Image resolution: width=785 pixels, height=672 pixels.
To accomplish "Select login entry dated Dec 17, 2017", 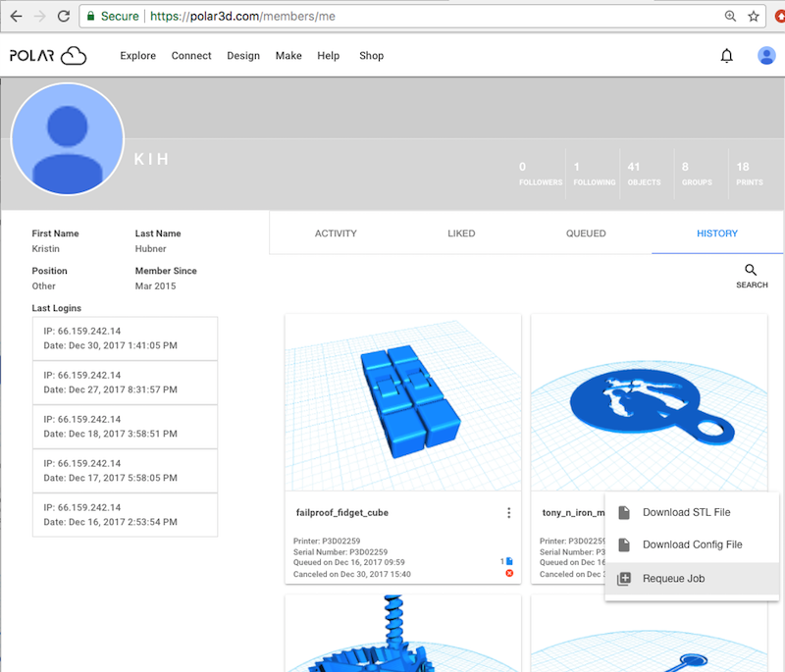I will 126,470.
